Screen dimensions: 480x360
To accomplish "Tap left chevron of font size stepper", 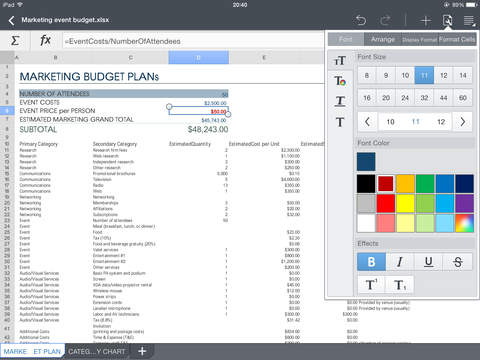I will pyautogui.click(x=367, y=122).
